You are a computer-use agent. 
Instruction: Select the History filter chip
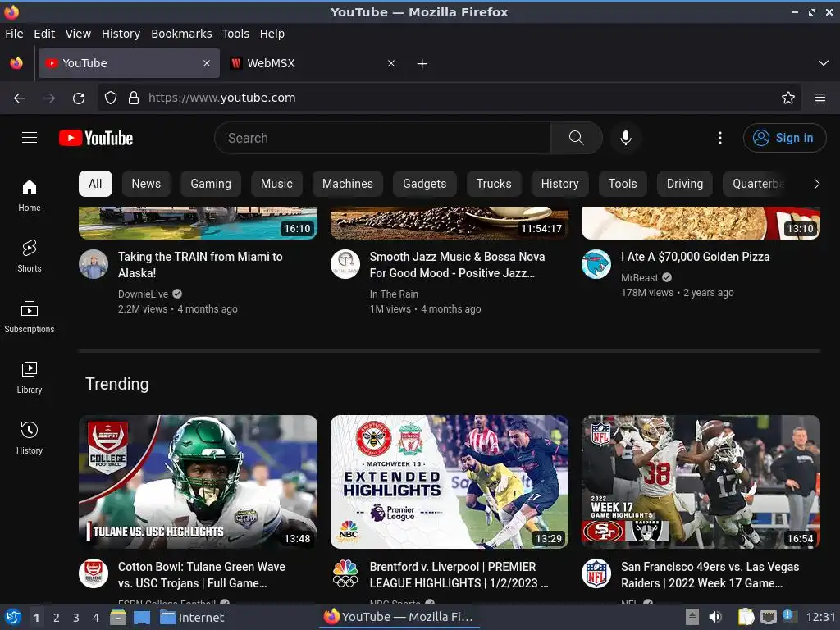[559, 184]
